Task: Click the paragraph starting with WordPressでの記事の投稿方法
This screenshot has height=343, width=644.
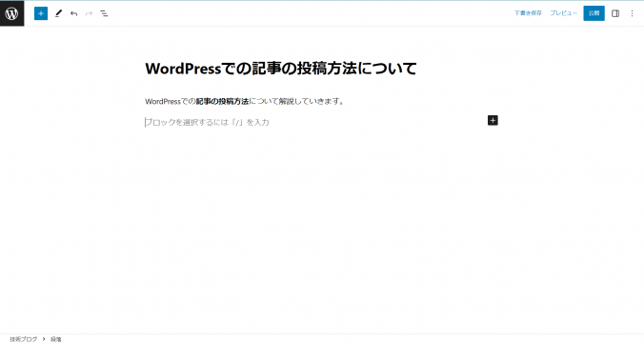Action: pyautogui.click(x=245, y=101)
